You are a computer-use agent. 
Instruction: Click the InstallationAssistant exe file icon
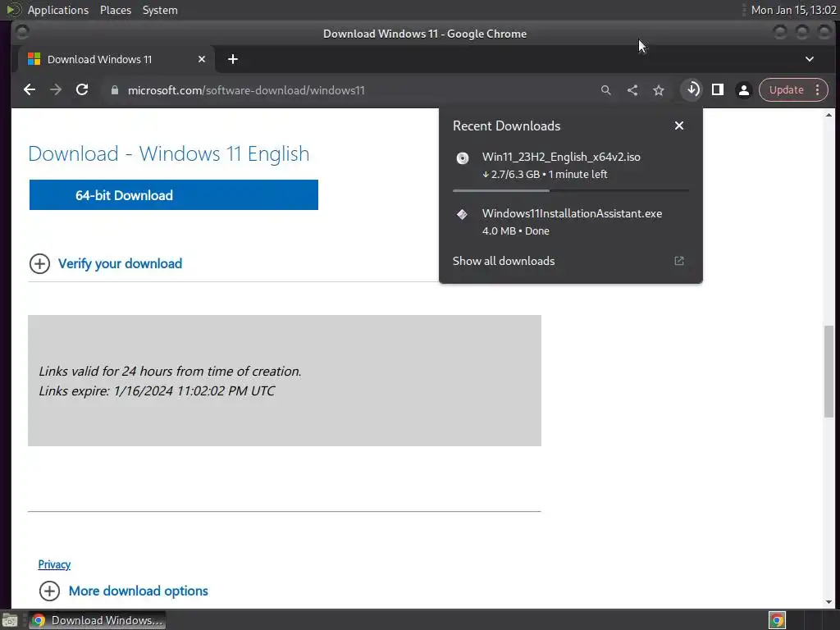(463, 214)
